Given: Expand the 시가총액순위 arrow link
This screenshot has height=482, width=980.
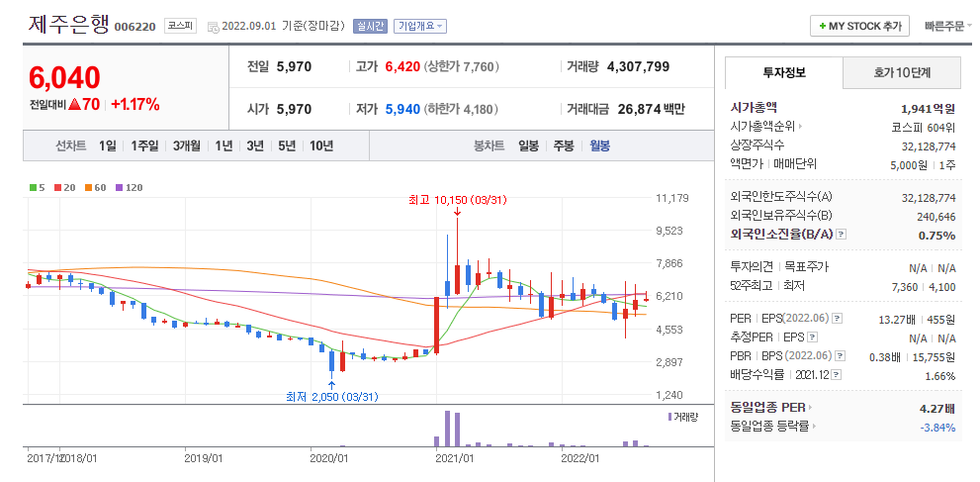Looking at the screenshot, I should pyautogui.click(x=801, y=127).
